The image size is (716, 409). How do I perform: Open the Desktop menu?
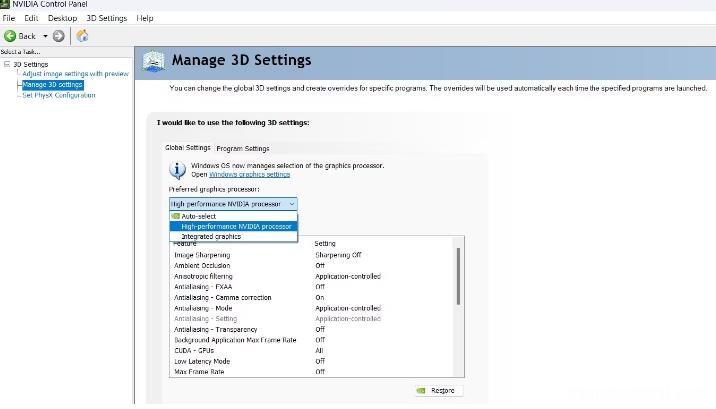point(62,18)
